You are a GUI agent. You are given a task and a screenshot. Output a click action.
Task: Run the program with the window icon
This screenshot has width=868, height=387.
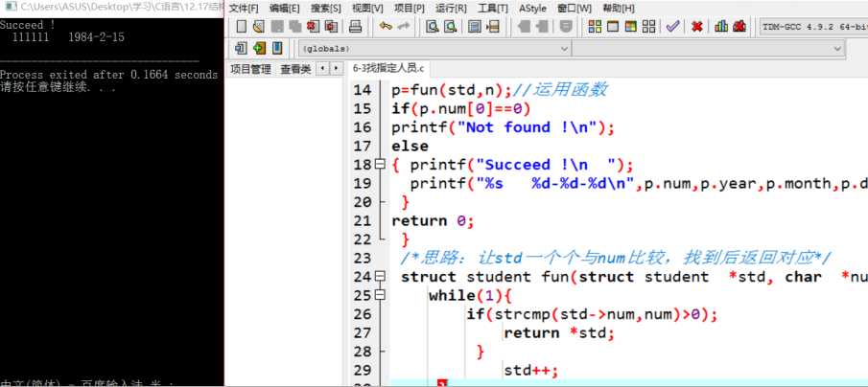point(613,27)
